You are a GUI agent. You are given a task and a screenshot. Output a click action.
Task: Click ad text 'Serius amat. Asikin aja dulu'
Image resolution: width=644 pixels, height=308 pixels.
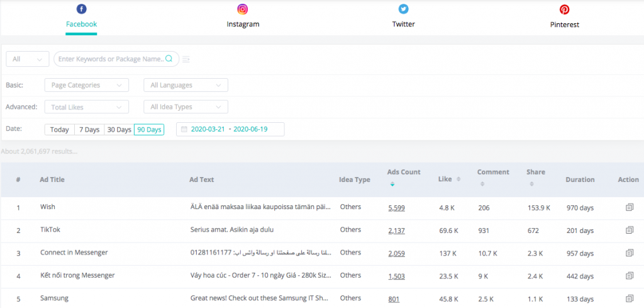[232, 229]
